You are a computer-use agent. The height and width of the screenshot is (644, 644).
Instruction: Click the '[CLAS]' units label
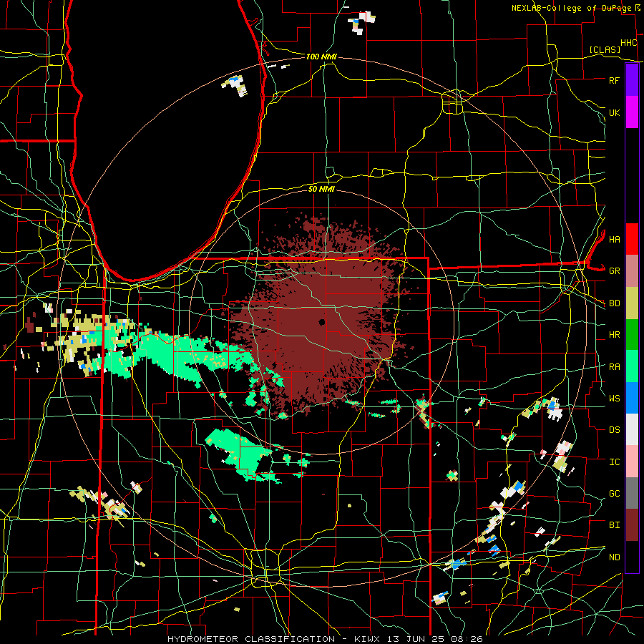point(605,49)
